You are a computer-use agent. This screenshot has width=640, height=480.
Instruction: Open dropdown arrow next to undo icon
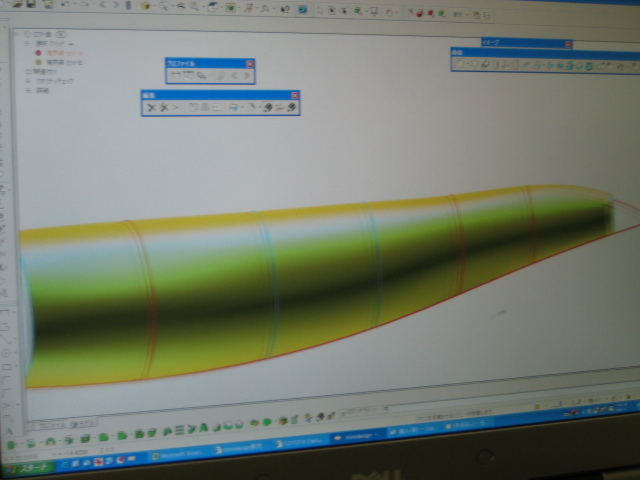coord(75,5)
